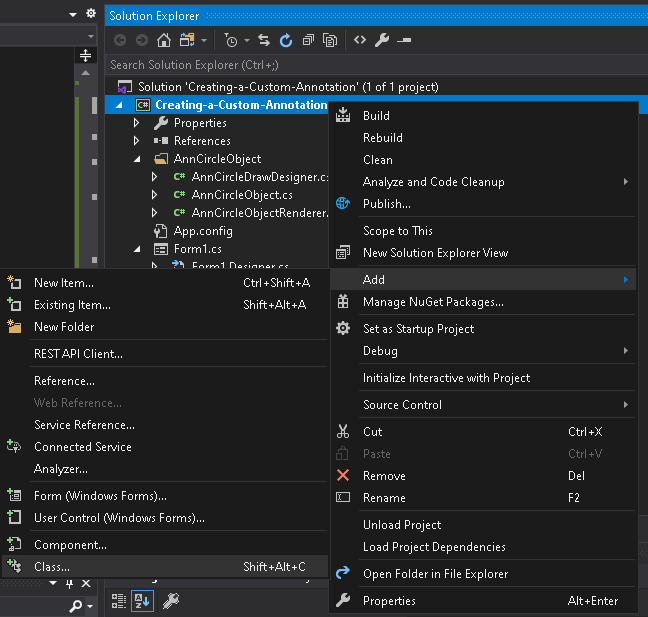648x617 pixels.
Task: Choose New Item... in Add submenu
Action: (x=164, y=283)
